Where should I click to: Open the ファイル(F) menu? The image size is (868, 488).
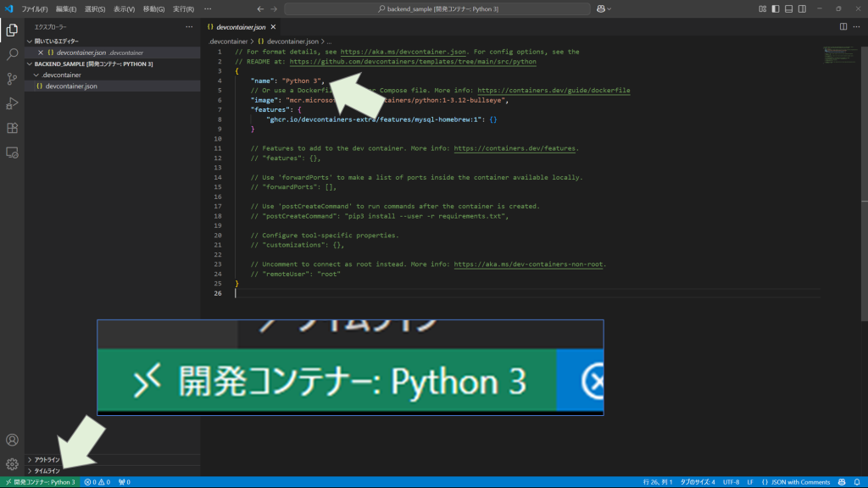(34, 8)
